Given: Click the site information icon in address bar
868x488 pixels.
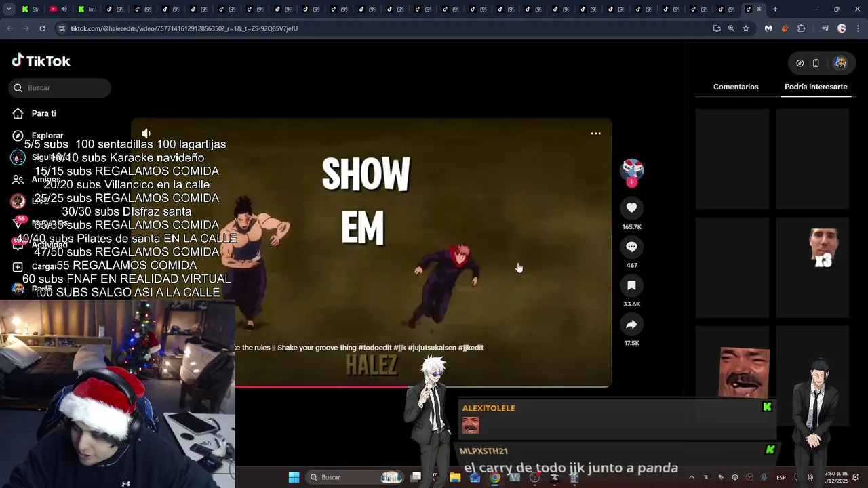Looking at the screenshot, I should point(62,28).
